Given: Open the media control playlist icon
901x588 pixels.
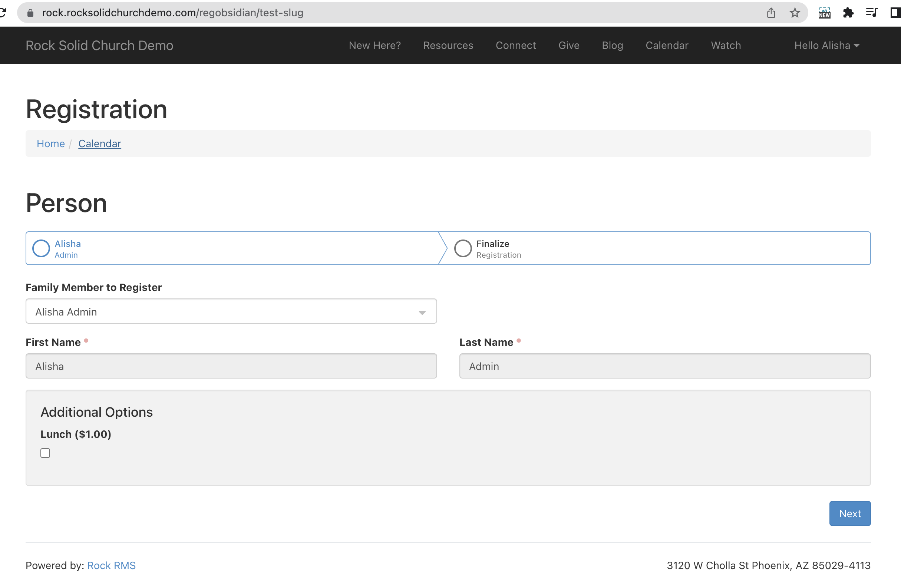Looking at the screenshot, I should [x=871, y=13].
